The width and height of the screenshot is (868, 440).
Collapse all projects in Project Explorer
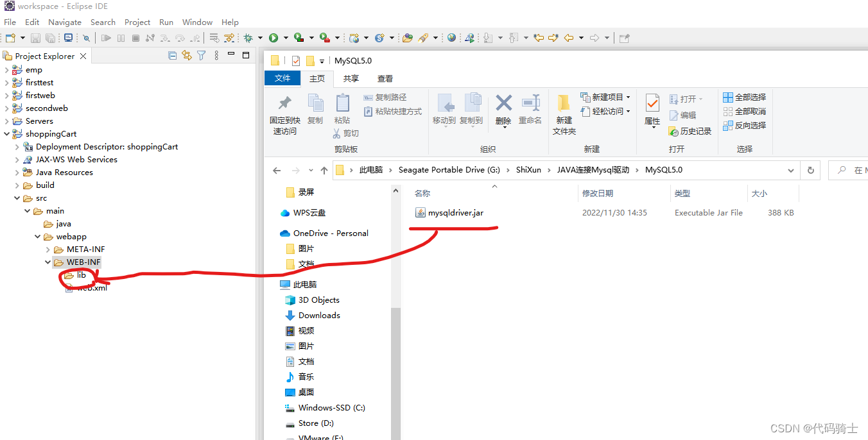[x=172, y=56]
